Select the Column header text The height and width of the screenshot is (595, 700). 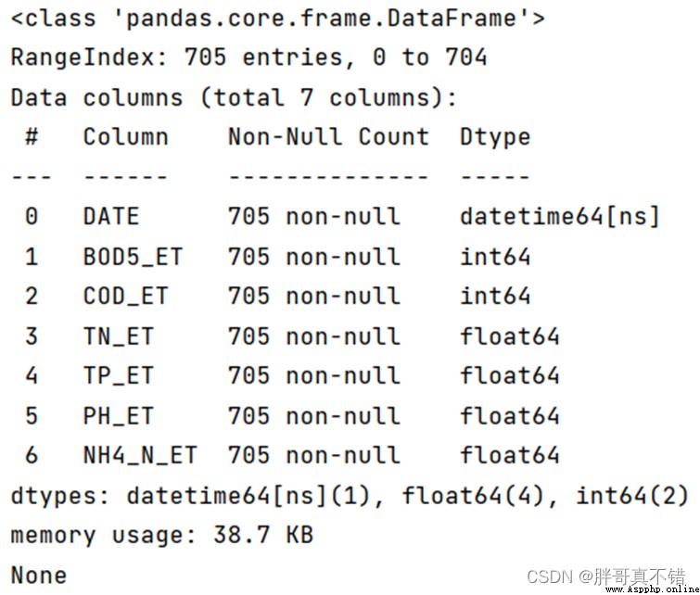(x=126, y=136)
